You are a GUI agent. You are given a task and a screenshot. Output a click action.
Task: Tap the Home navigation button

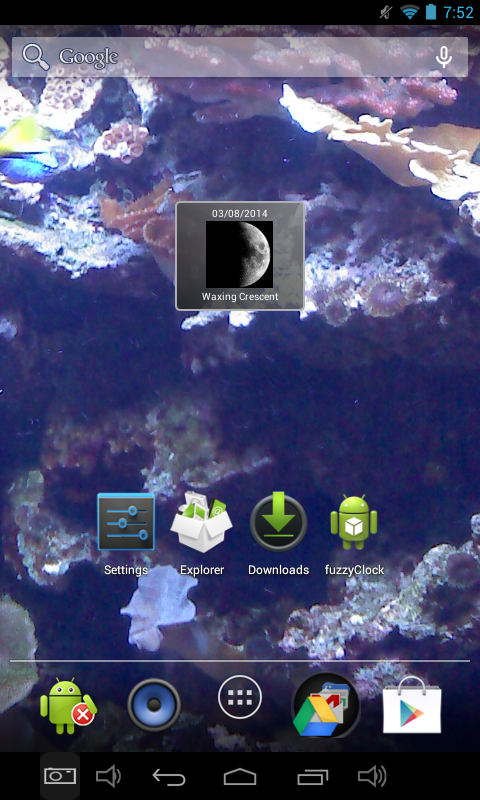point(240,777)
